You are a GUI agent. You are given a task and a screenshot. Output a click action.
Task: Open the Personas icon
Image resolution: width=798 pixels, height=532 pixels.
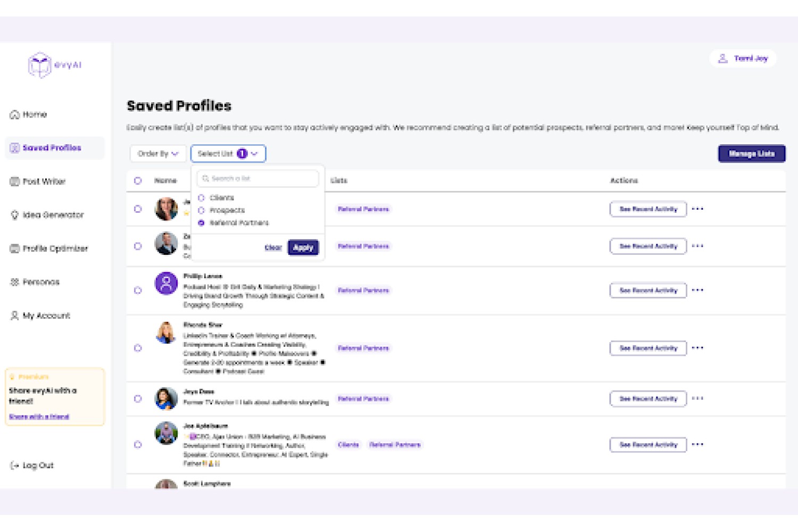15,282
